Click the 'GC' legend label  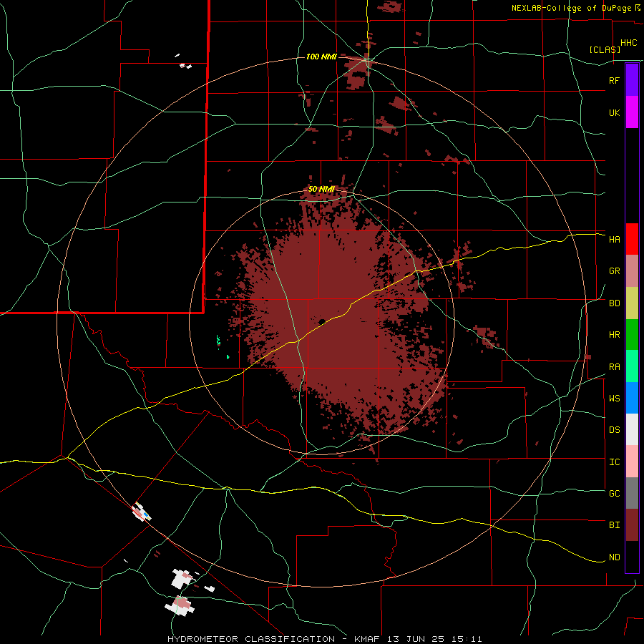coord(614,494)
